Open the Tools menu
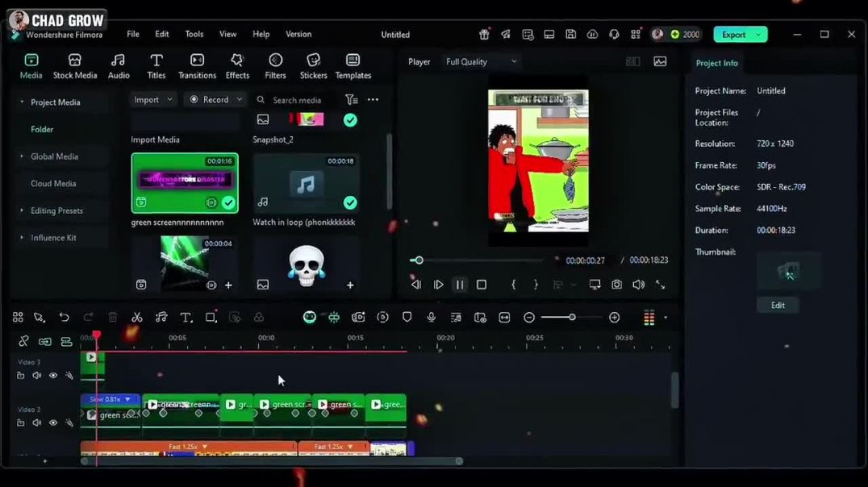This screenshot has height=487, width=868. 194,34
